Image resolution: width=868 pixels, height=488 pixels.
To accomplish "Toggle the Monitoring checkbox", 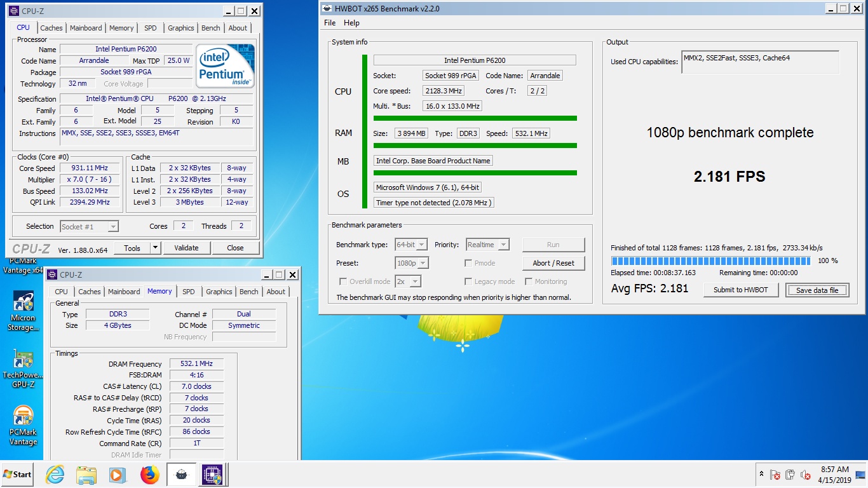I will coord(529,281).
